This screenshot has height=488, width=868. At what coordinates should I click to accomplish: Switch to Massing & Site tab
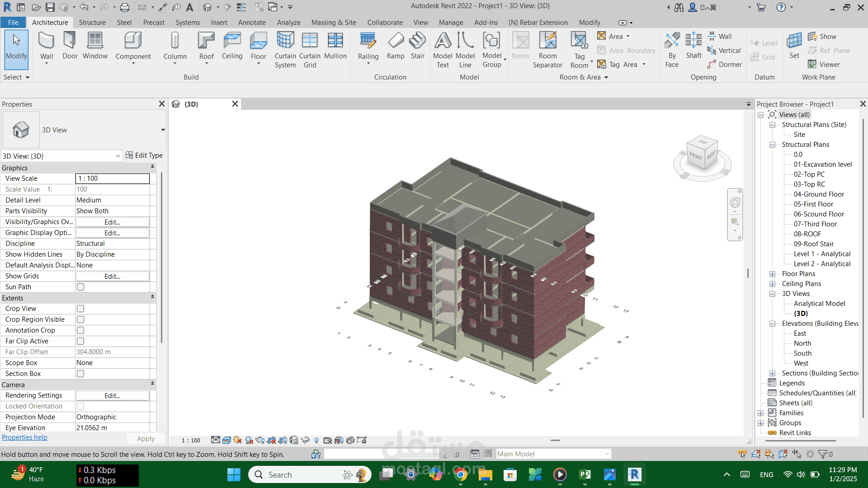tap(334, 22)
